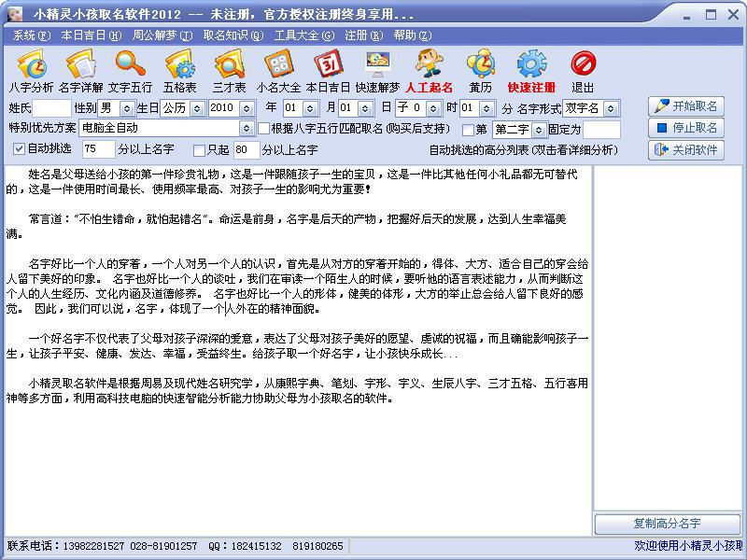Open the 名字形式 双字名 dropdown

pyautogui.click(x=612, y=108)
